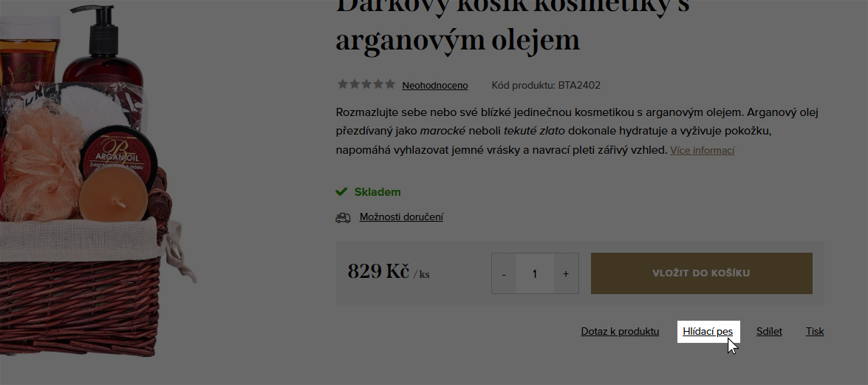The height and width of the screenshot is (385, 868).
Task: Open Dotaz k produktu link
Action: [x=620, y=331]
